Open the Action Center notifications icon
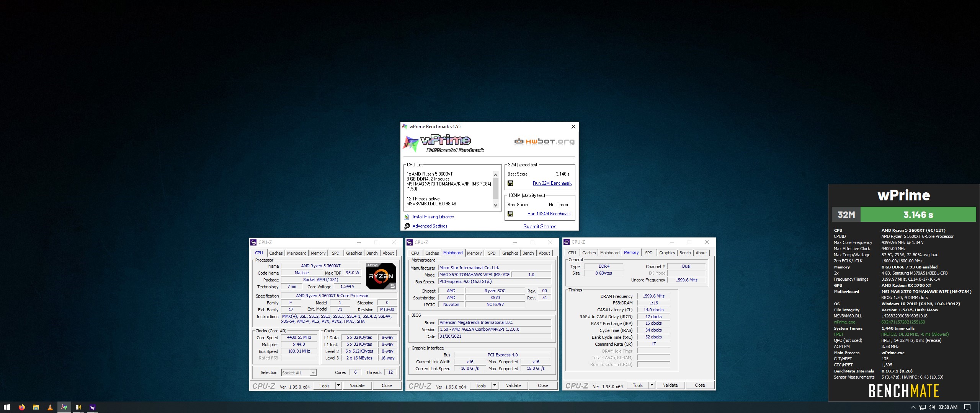This screenshot has width=980, height=413. 967,407
